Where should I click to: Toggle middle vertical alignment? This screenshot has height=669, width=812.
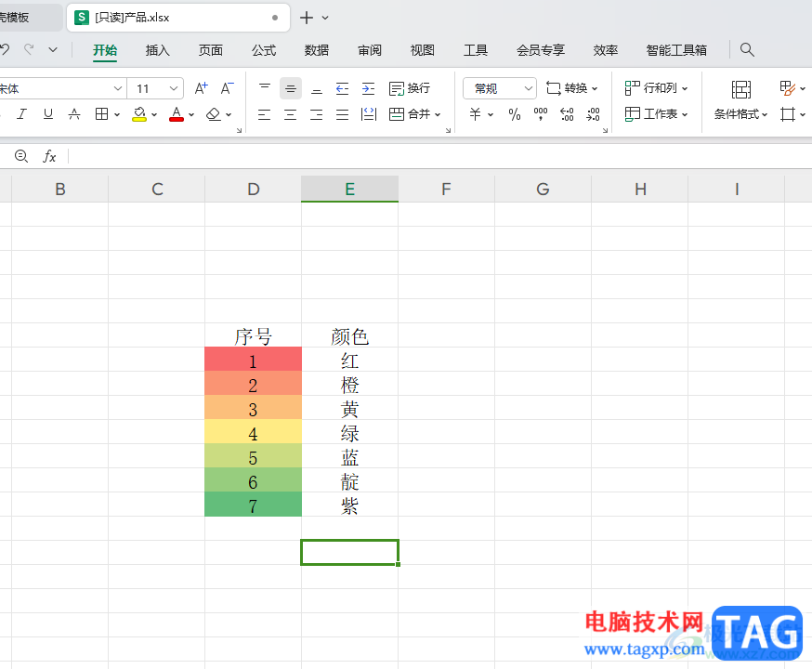pyautogui.click(x=291, y=88)
